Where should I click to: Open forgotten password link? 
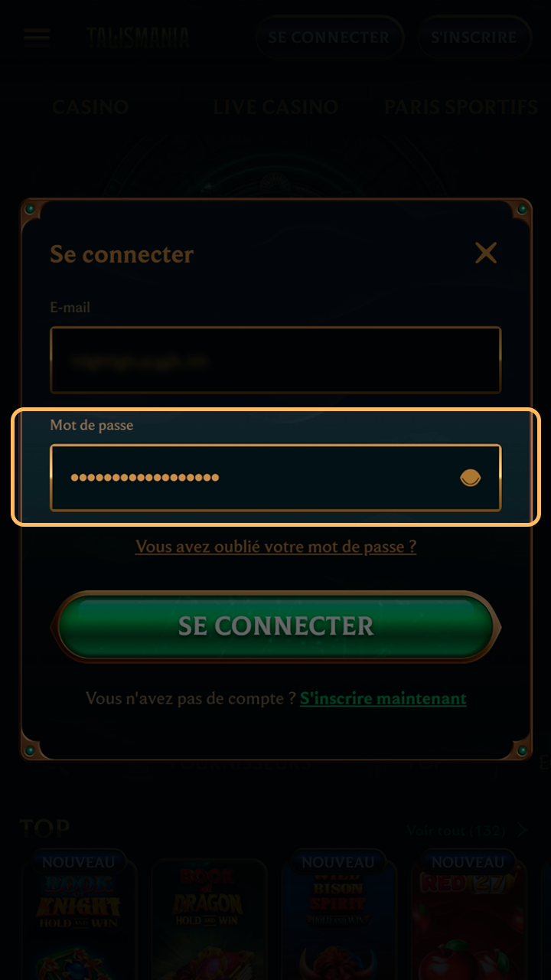(275, 547)
